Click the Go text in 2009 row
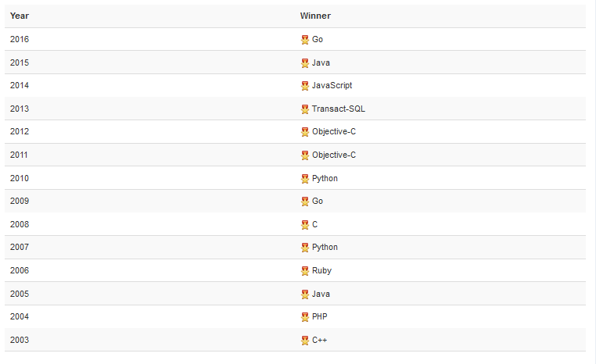Viewport: 596px width, 364px height. 318,202
